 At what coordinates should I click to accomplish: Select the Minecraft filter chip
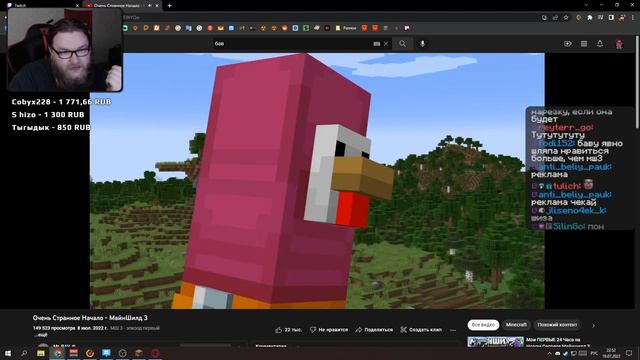click(x=516, y=325)
